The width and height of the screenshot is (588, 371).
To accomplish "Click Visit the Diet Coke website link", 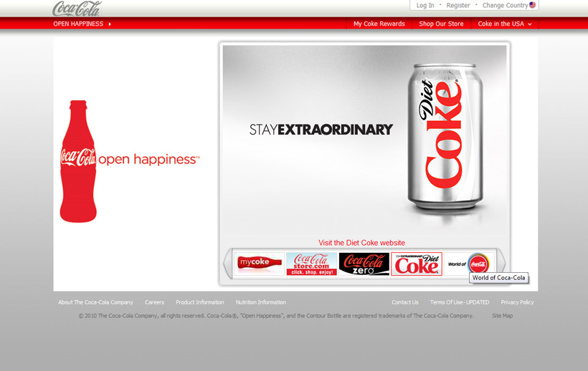I will coord(361,243).
